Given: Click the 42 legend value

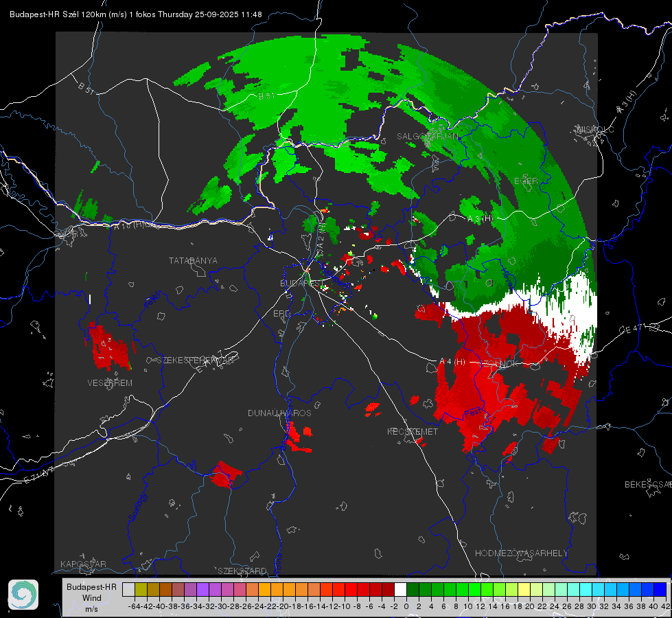Looking at the screenshot, I should (665, 606).
